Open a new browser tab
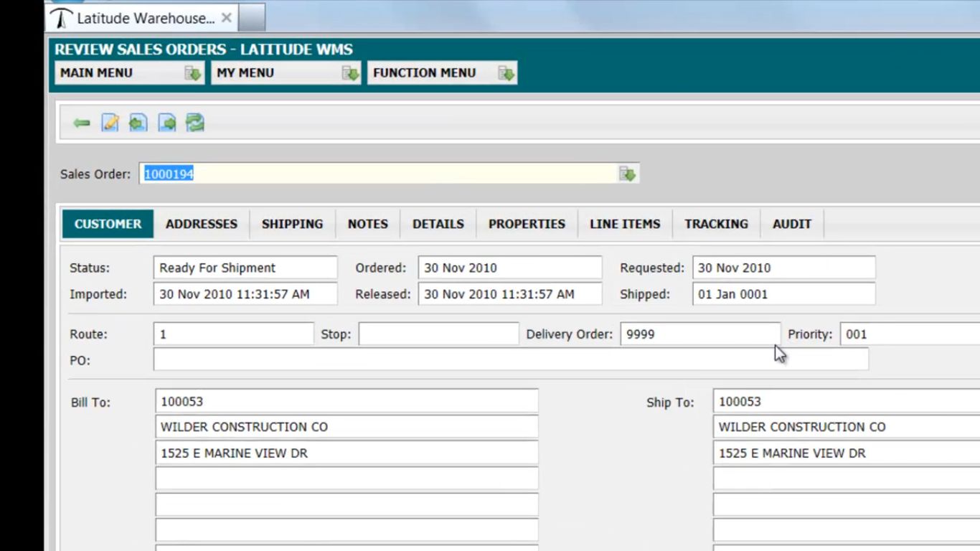Viewport: 980px width, 551px height. [252, 18]
